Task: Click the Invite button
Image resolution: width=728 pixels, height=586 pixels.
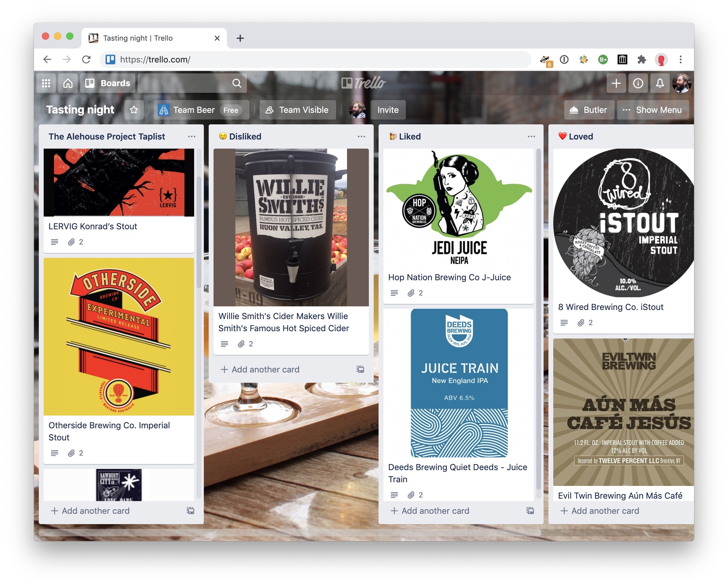Action: tap(388, 110)
